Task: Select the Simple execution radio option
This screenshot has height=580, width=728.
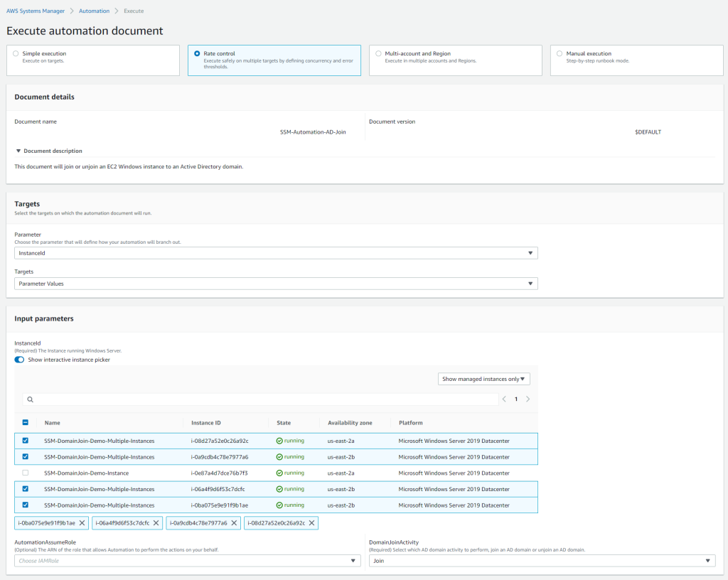Action: tap(15, 53)
